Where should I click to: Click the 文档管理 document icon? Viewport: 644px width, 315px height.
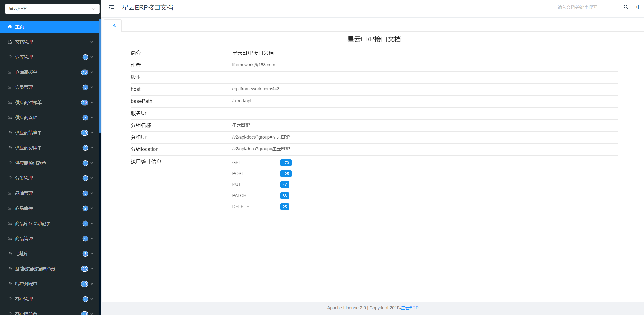[10, 42]
